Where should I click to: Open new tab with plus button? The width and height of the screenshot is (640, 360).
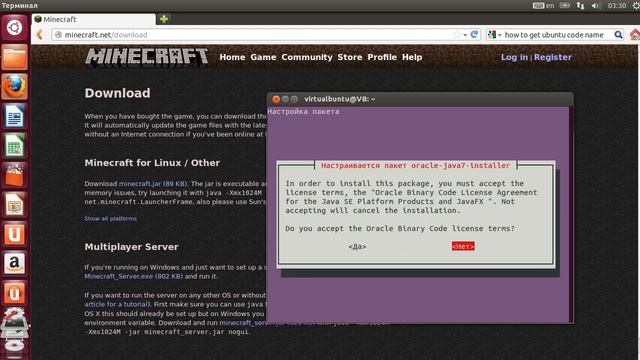[x=164, y=19]
